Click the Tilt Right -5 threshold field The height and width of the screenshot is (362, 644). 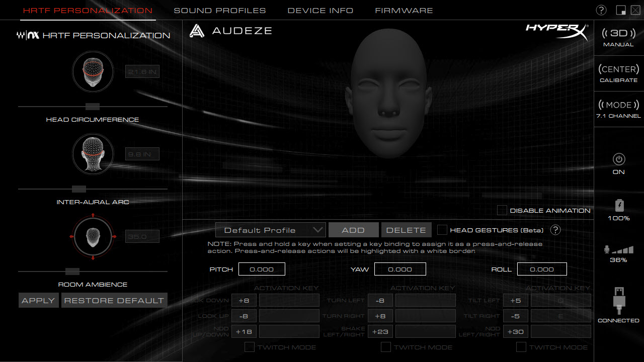[516, 316]
